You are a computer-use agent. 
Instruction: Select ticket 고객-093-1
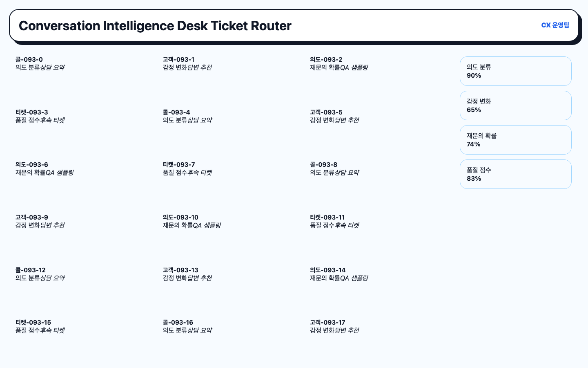coord(187,63)
